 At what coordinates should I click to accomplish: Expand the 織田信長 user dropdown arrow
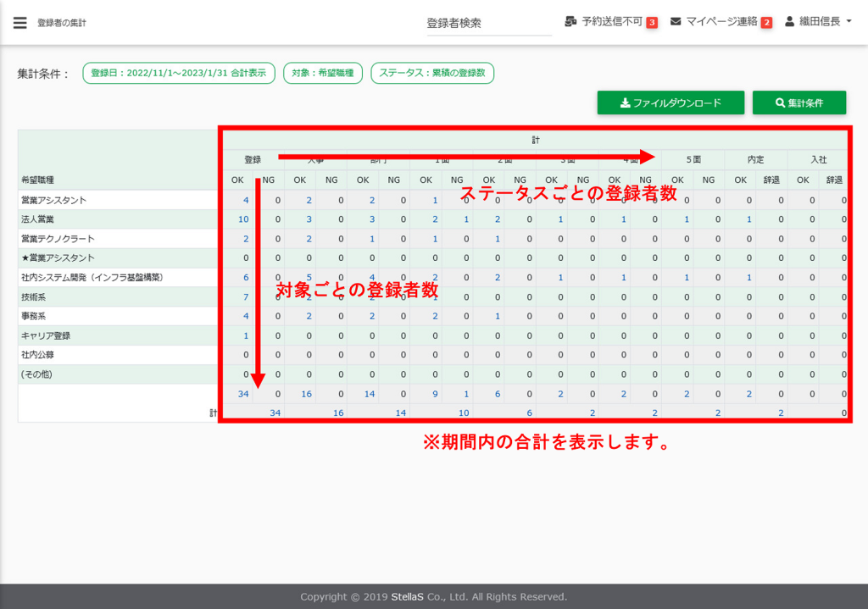(x=849, y=21)
